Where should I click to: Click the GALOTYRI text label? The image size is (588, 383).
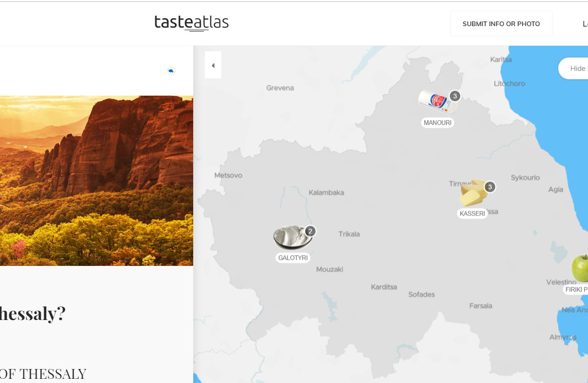tap(293, 258)
